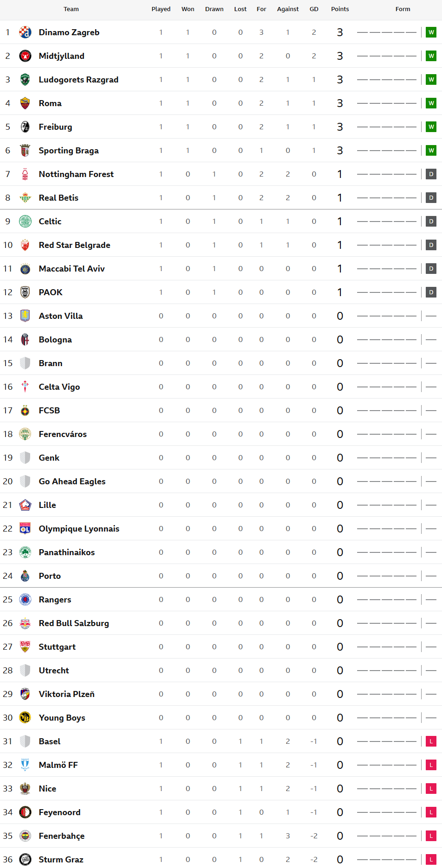The height and width of the screenshot is (868, 442).
Task: Select the Points column header
Action: (340, 9)
